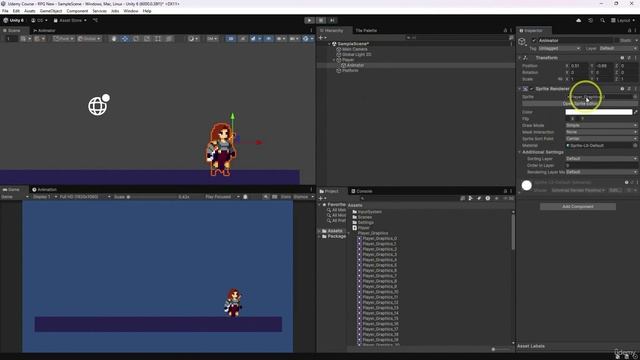Click the Add Component button
Image resolution: width=640 pixels, height=360 pixels.
[578, 207]
